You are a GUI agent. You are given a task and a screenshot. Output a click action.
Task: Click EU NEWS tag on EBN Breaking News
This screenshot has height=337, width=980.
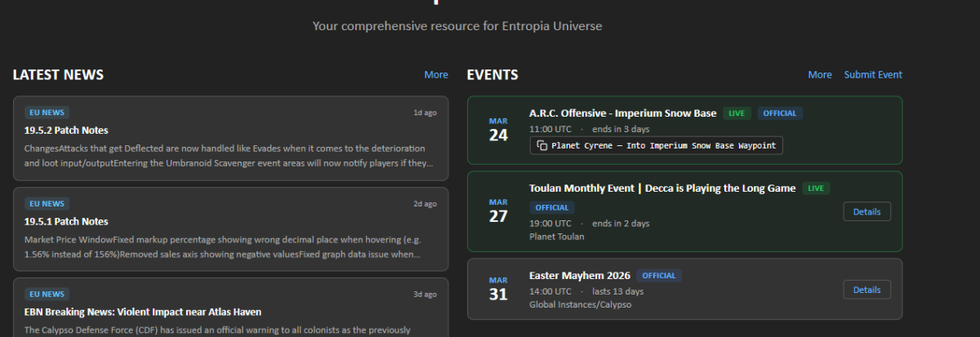tap(47, 294)
